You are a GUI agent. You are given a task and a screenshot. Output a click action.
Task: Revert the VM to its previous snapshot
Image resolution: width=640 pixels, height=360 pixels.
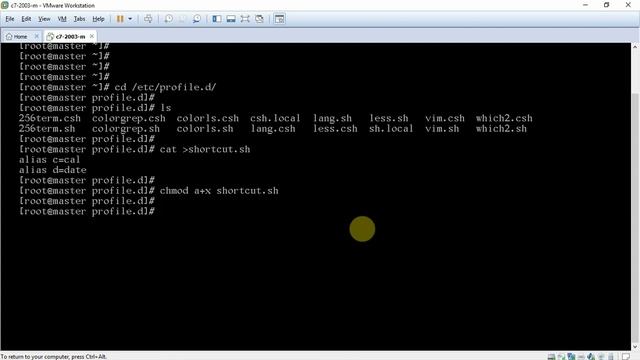click(182, 19)
